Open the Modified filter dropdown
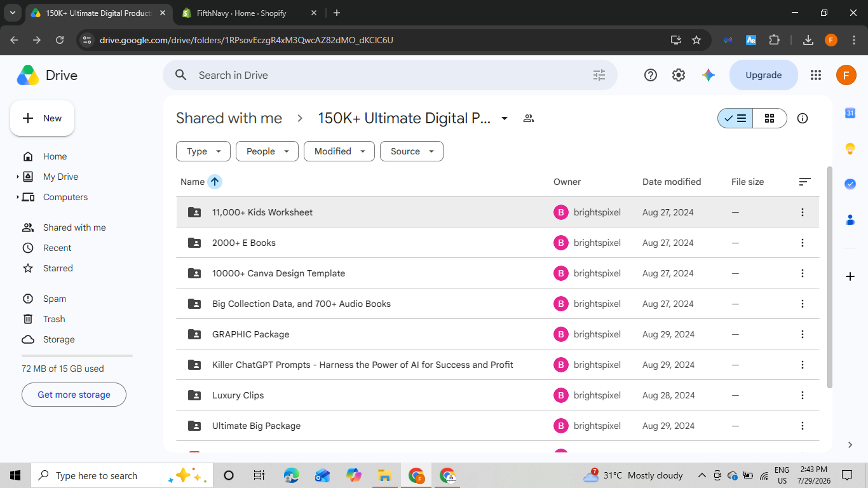This screenshot has height=488, width=868. click(339, 151)
